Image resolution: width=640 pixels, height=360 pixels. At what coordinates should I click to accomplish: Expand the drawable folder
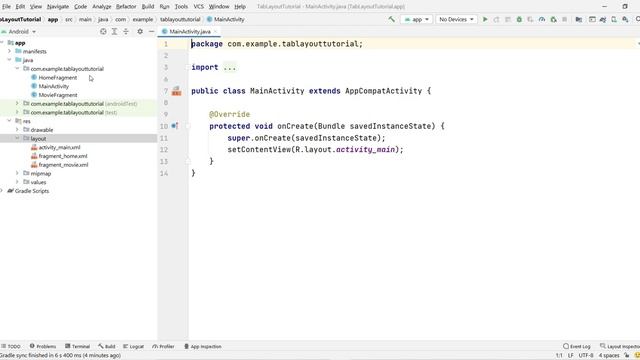coord(17,130)
